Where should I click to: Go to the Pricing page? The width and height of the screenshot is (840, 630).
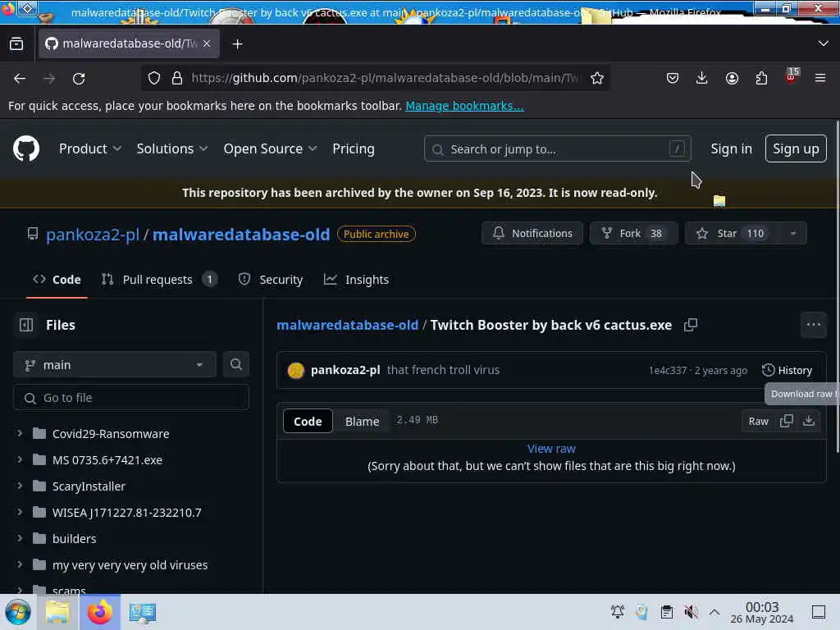pyautogui.click(x=353, y=149)
